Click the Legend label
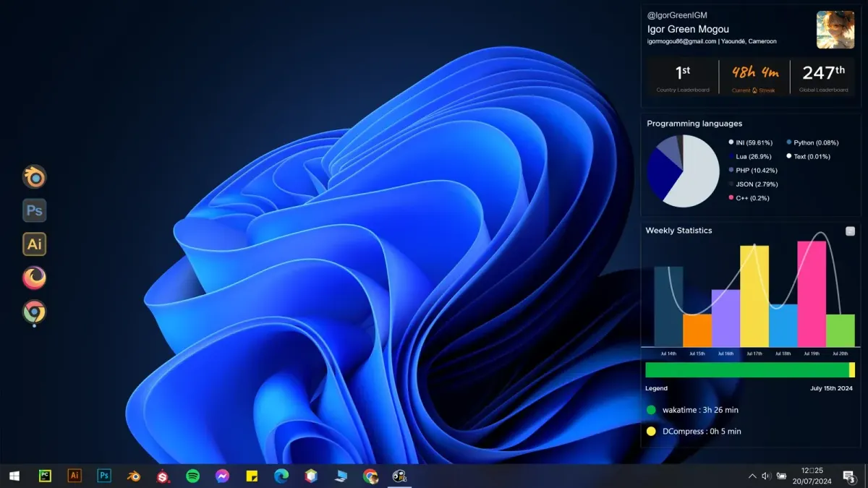 point(656,388)
